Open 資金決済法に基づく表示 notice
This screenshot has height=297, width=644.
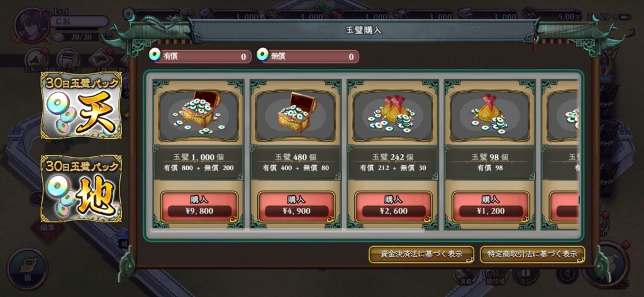point(421,254)
